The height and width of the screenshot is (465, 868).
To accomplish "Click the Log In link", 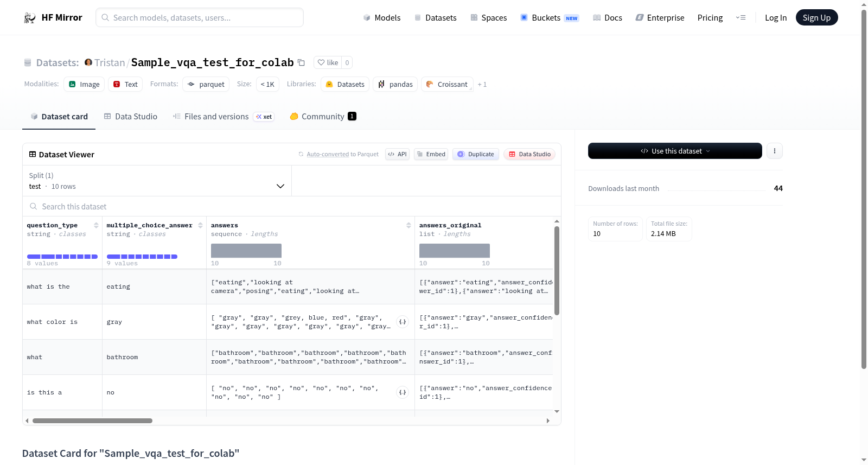I will coord(776,18).
